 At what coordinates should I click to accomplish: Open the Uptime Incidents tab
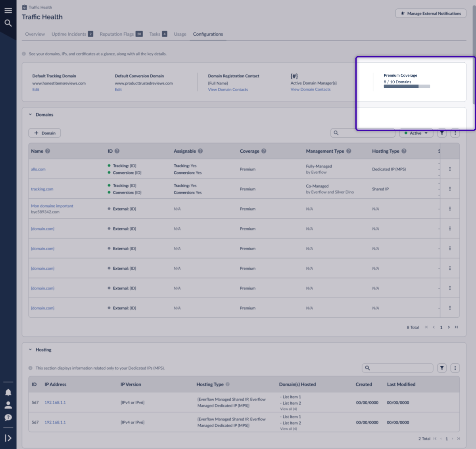click(72, 34)
